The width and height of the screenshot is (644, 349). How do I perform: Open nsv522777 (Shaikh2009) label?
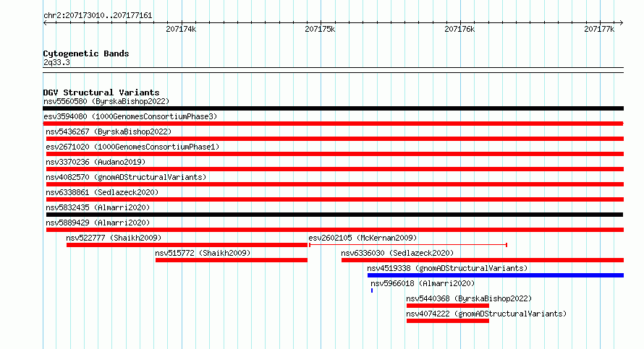coord(114,238)
